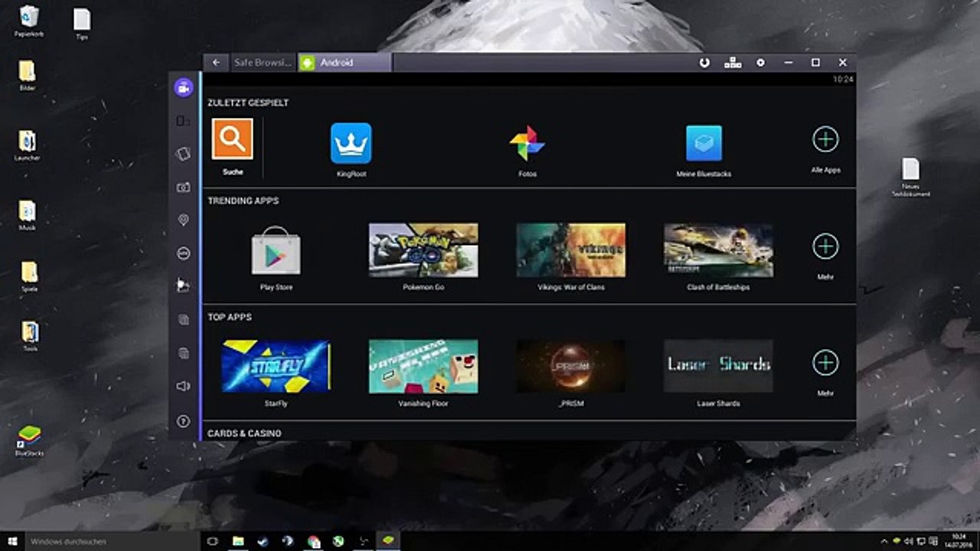This screenshot has height=551, width=980.
Task: Take a screenshot with the camera icon
Action: tap(183, 187)
